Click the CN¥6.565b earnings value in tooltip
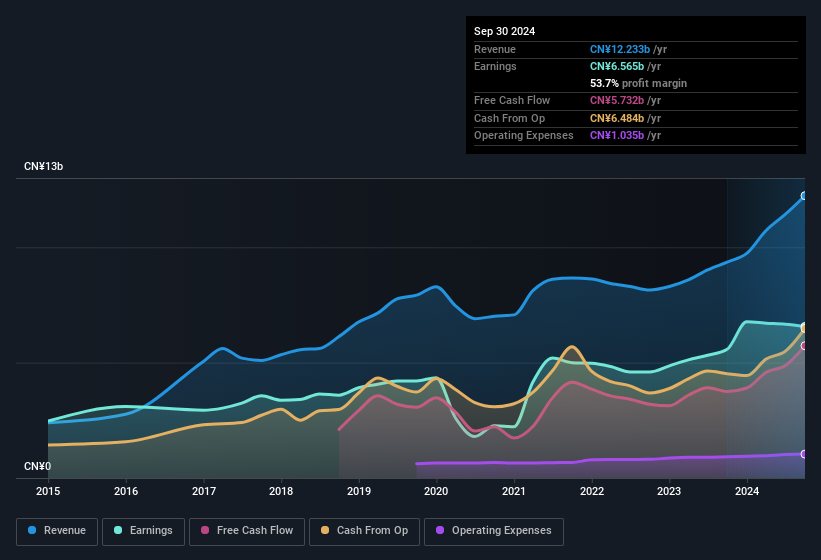This screenshot has width=821, height=560. click(x=618, y=66)
